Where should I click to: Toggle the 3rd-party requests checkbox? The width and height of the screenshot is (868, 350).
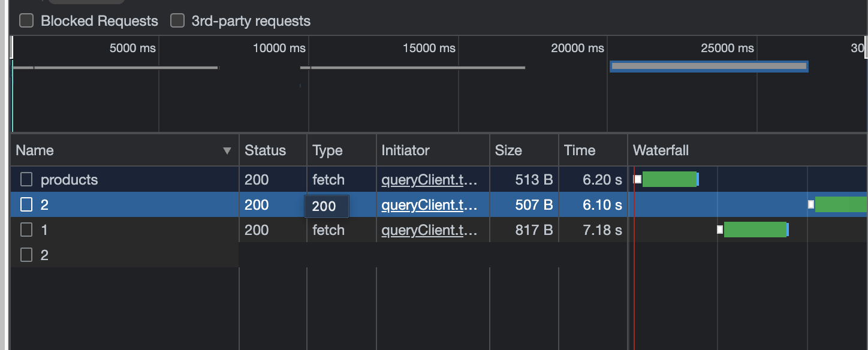(x=177, y=21)
